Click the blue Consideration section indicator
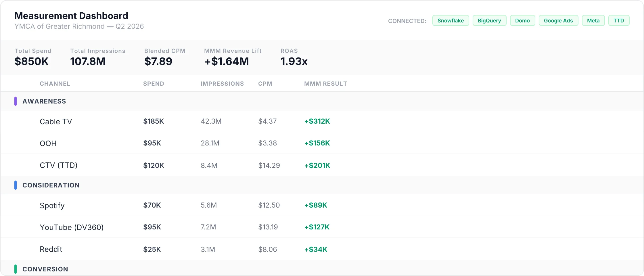The width and height of the screenshot is (644, 276). (16, 185)
